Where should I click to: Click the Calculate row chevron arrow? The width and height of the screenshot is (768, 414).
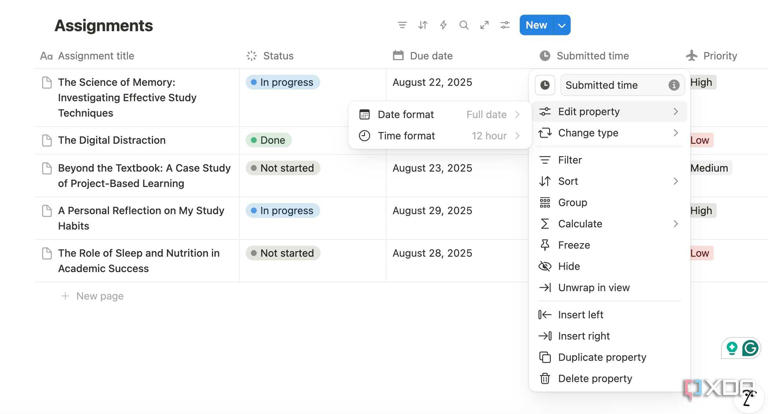(675, 224)
